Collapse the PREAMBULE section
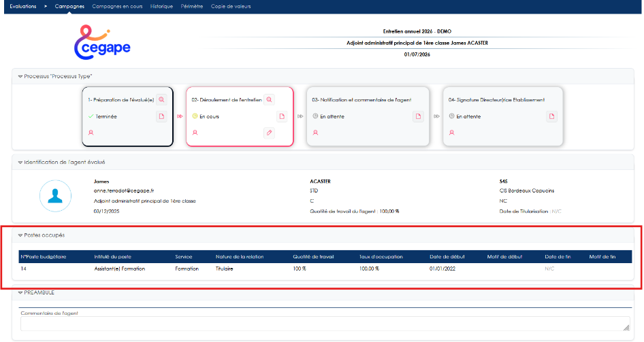This screenshot has width=644, height=342. tap(20, 293)
